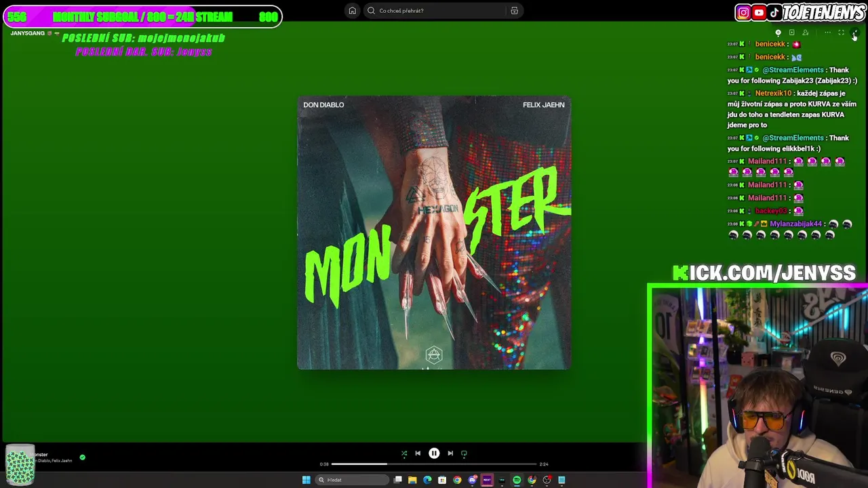Switch to Spotify taskbar icon
868x488 pixels.
(x=517, y=480)
